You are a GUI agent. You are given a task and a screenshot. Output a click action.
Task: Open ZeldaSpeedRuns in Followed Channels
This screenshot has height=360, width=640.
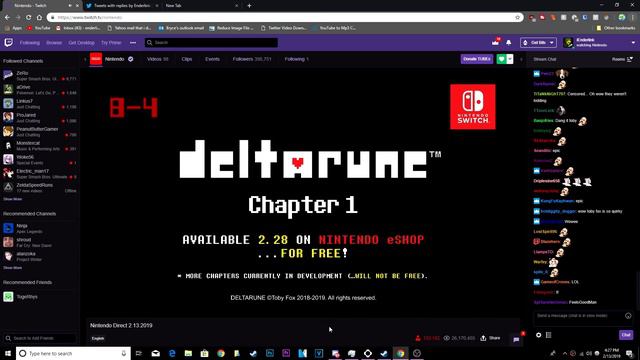(40, 188)
